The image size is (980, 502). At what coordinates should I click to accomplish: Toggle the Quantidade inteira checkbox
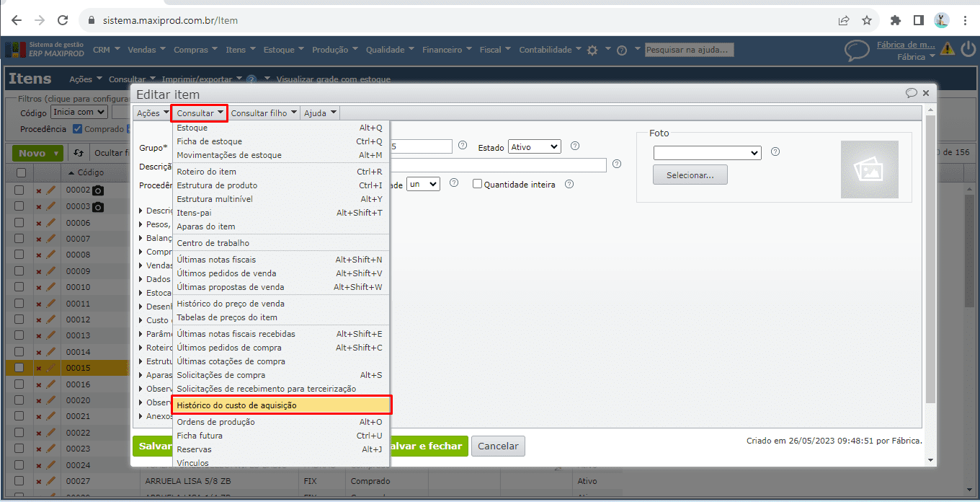tap(477, 184)
